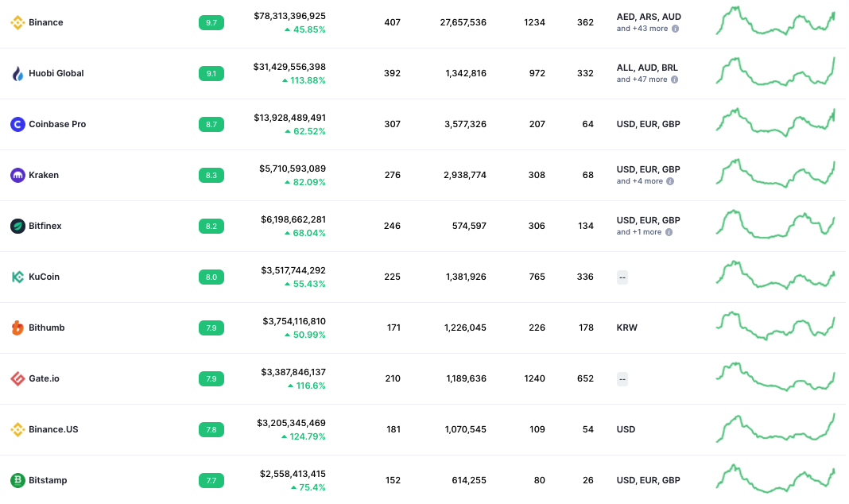Click Huobi Global's 9.1 score badge
The width and height of the screenshot is (849, 504).
211,74
